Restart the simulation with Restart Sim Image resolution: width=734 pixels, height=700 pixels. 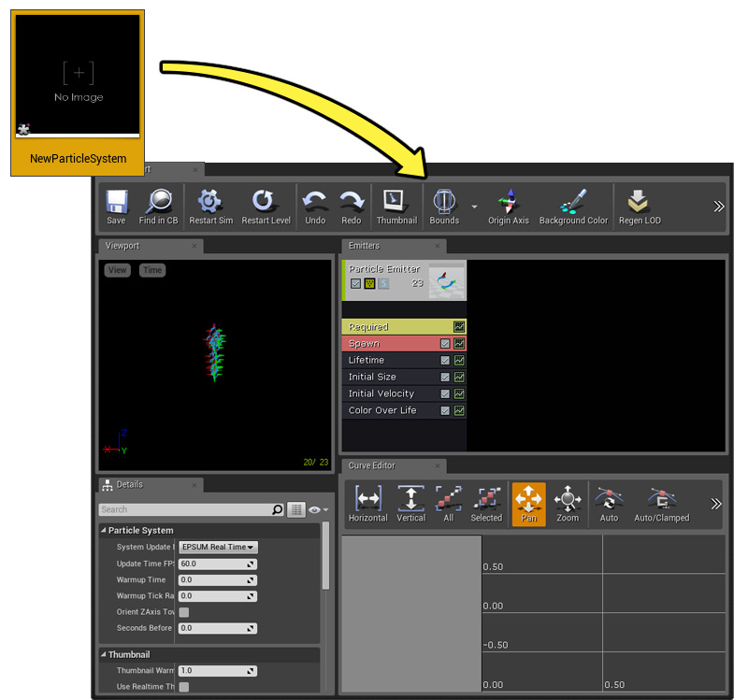(210, 207)
